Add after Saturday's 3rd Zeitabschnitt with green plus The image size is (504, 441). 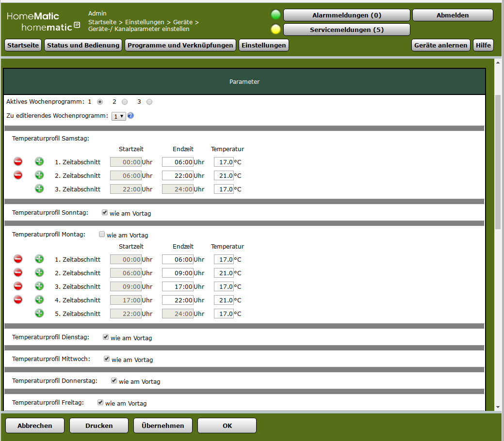coord(39,189)
